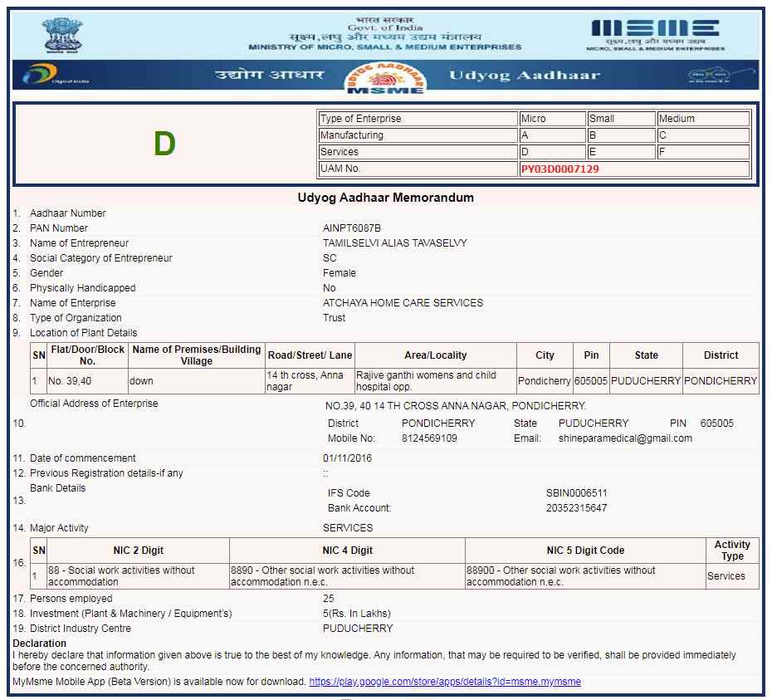Click the Udyog Aadhaar MSME fingerprint emblem

(385, 77)
